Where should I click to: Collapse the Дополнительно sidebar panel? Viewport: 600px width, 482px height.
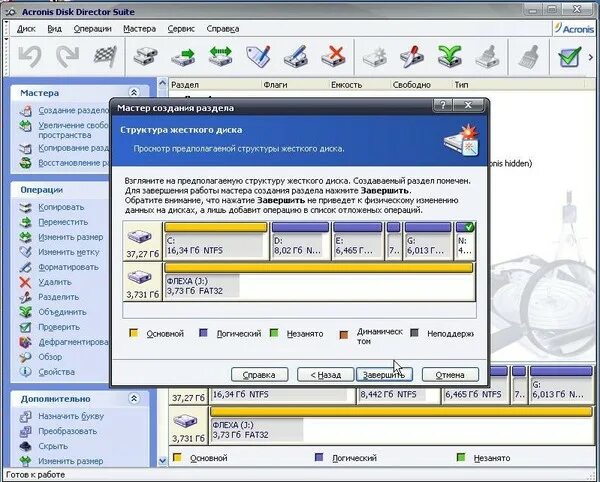point(134,399)
